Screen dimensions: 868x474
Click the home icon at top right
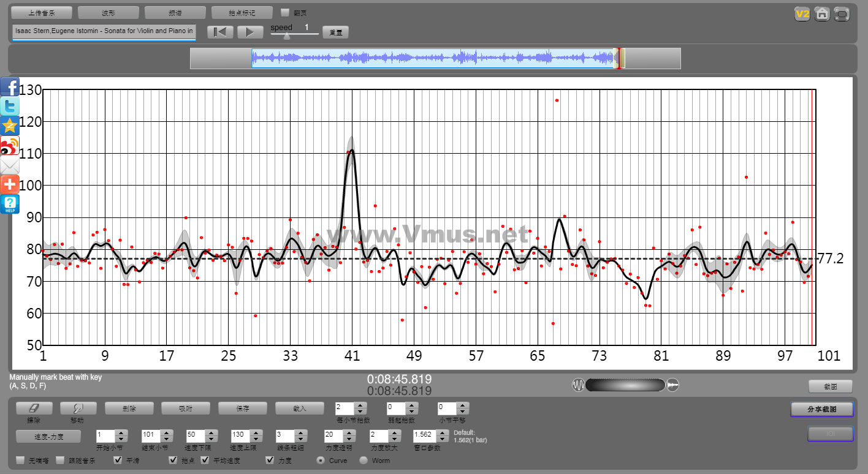coord(822,14)
